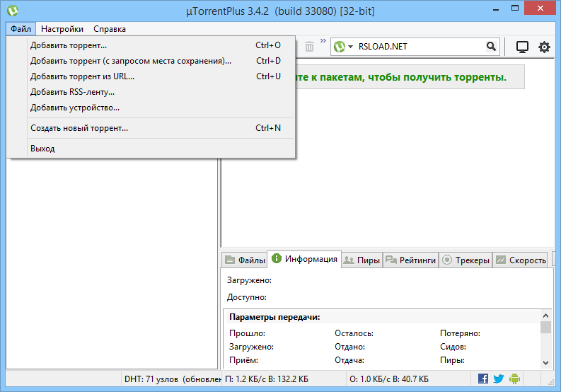Viewport: 561px width, 392px height.
Task: Click the green bundles banner text
Action: pyautogui.click(x=400, y=77)
